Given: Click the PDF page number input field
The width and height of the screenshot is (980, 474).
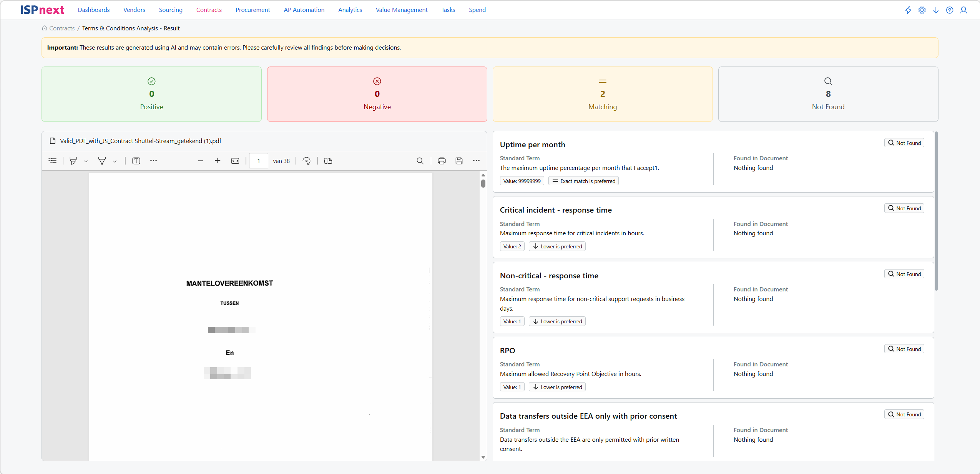Looking at the screenshot, I should point(259,161).
